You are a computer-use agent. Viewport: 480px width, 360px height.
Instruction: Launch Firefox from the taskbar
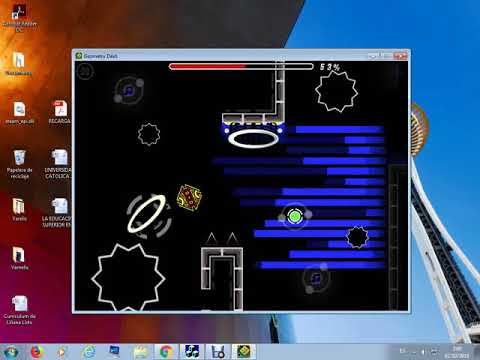[x=36, y=352]
